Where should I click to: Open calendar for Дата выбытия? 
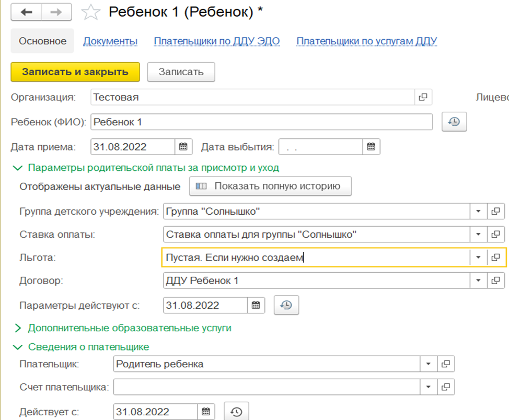[x=371, y=147]
